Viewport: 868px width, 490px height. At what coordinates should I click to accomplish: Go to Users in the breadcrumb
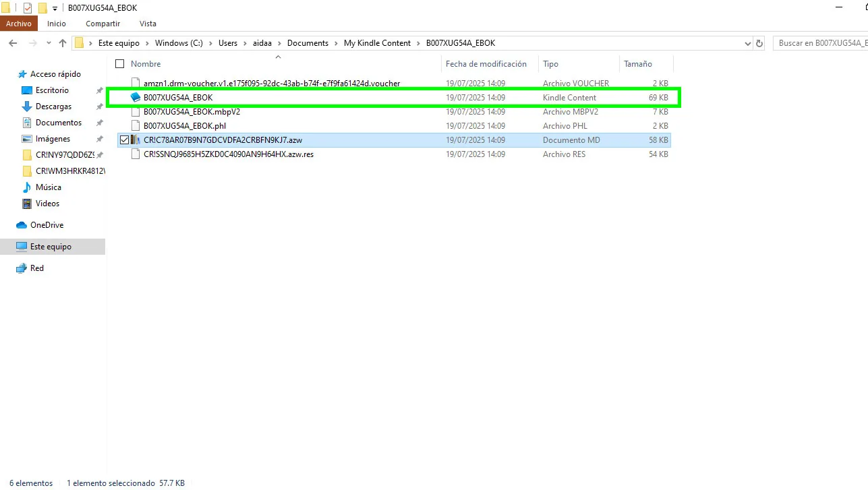[228, 43]
